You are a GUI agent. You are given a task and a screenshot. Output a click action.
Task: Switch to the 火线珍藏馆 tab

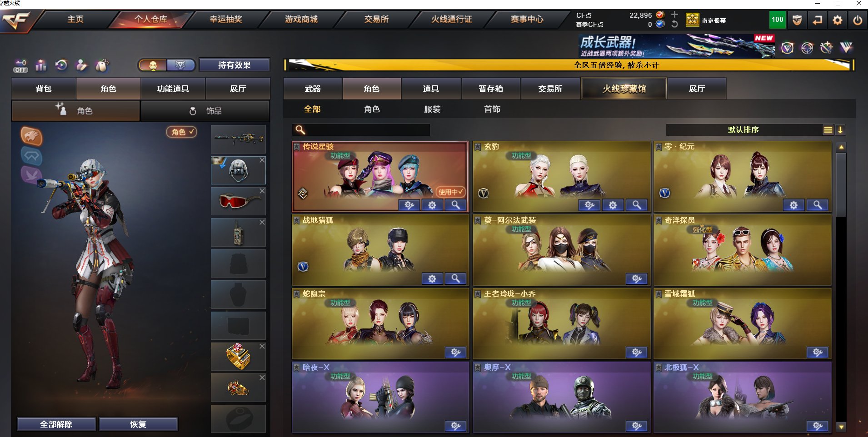pyautogui.click(x=624, y=89)
